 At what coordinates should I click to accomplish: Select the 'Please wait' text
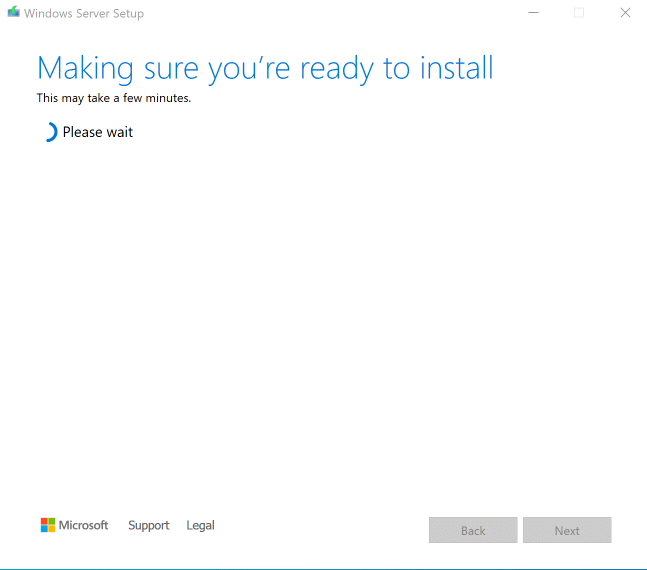(x=98, y=132)
